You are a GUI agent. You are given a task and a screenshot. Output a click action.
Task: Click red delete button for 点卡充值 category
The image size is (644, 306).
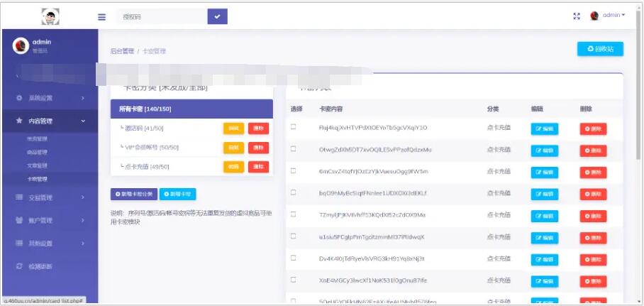(x=258, y=167)
